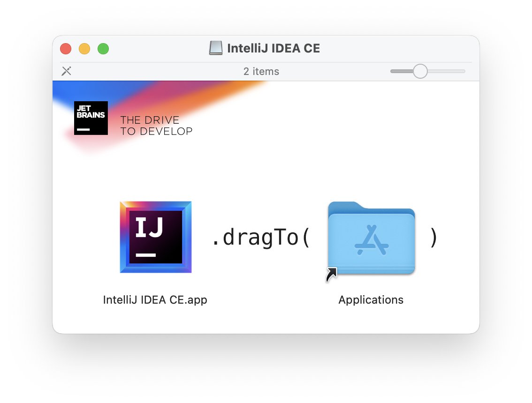Image resolution: width=532 pixels, height=403 pixels.
Task: Click the disk icon in title bar
Action: [x=216, y=48]
